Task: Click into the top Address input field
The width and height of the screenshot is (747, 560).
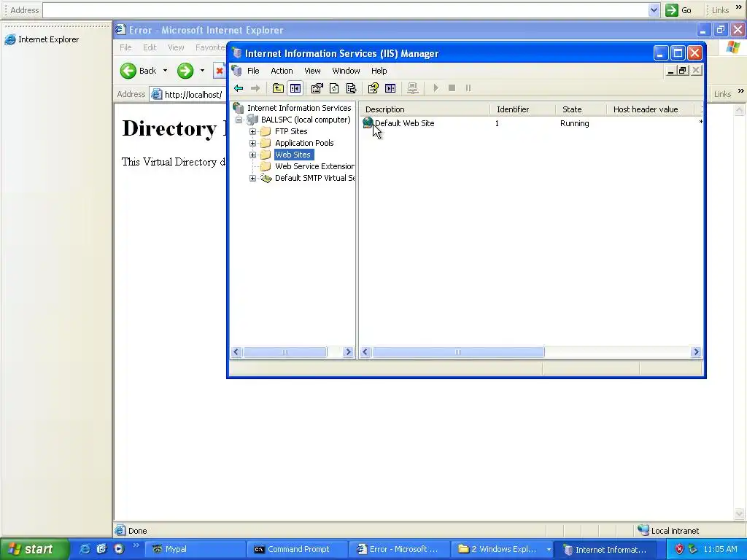Action: click(345, 10)
